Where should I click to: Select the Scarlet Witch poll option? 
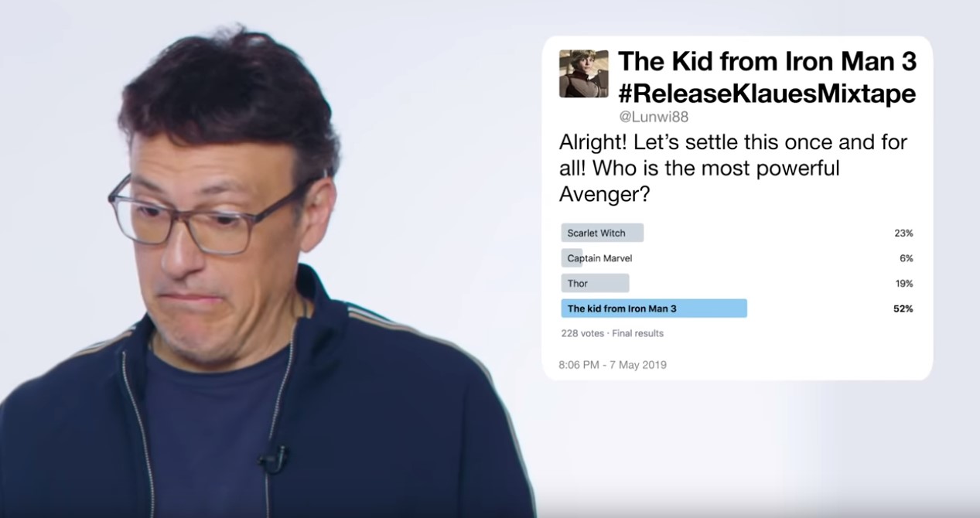point(603,233)
